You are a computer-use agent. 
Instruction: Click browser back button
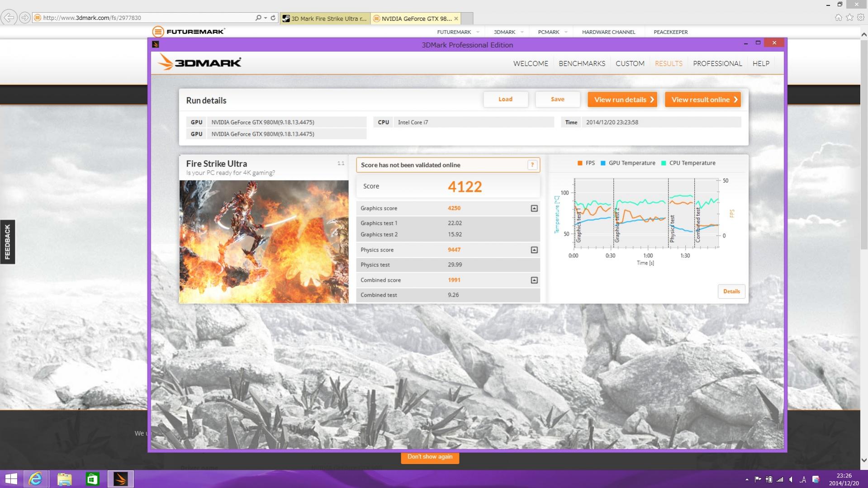click(9, 18)
